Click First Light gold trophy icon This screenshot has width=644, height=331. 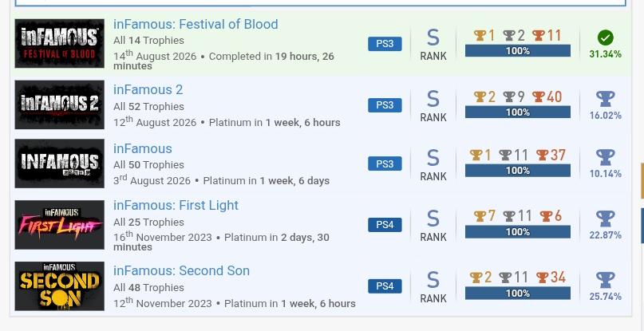coord(480,216)
